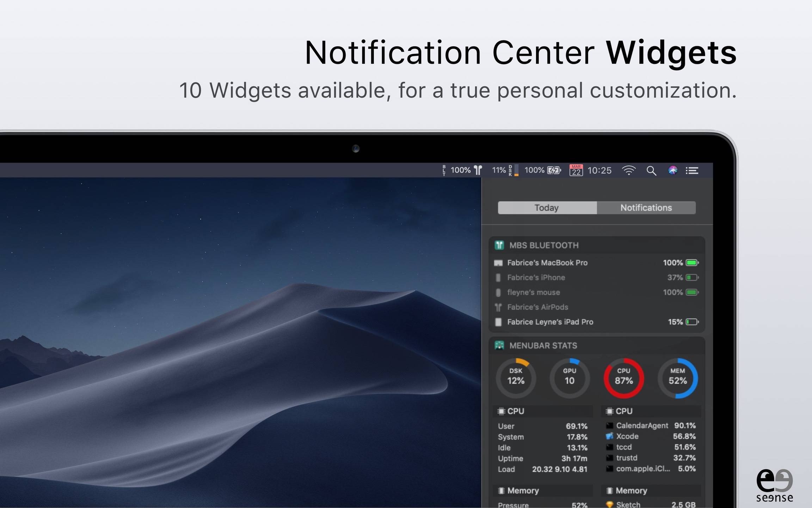812x508 pixels.
Task: Click the MEM 52% ring gauge
Action: (x=677, y=378)
